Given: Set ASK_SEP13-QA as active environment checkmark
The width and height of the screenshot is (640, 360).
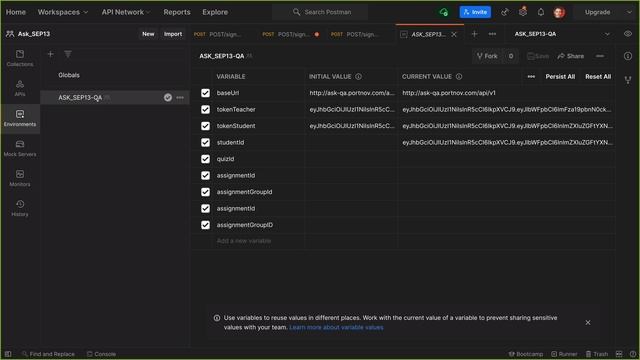Looking at the screenshot, I should tap(168, 97).
